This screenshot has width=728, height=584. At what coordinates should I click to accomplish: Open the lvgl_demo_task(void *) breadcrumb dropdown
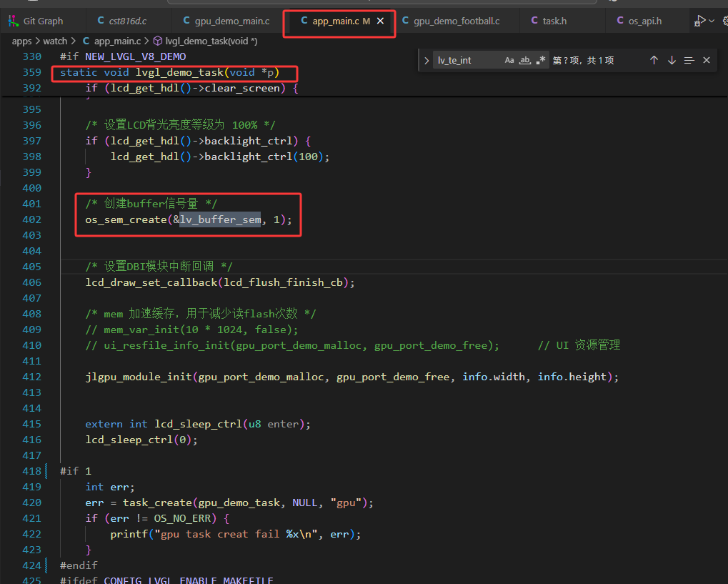211,41
